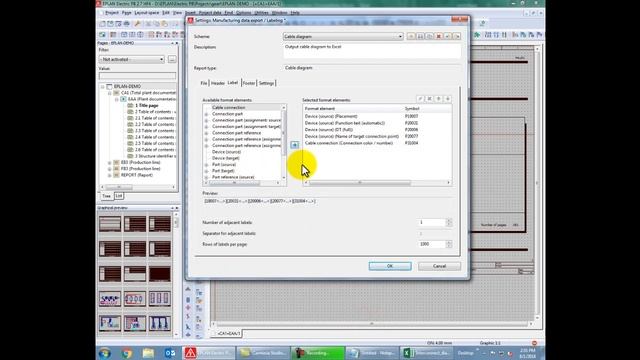This screenshot has height=360, width=640.
Task: Save the Cable diagram scheme
Action: (x=420, y=36)
